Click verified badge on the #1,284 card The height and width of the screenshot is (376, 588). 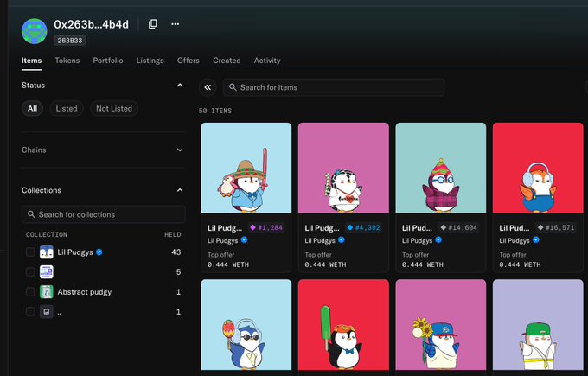tap(244, 240)
